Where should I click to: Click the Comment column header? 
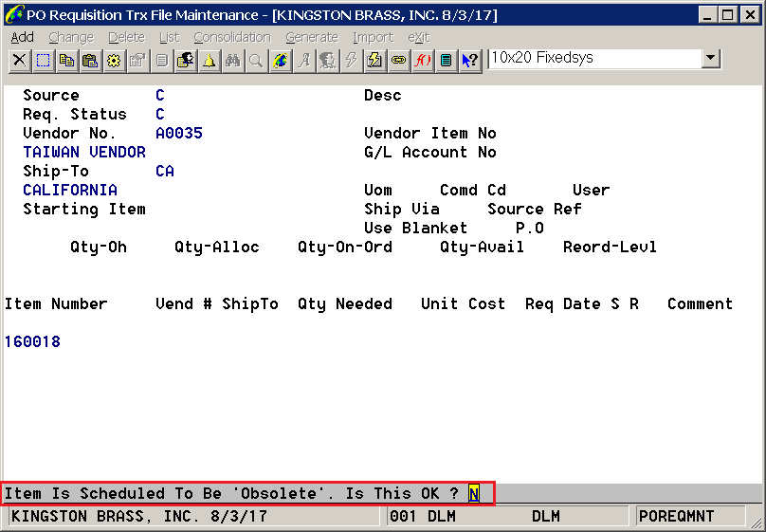click(x=701, y=303)
